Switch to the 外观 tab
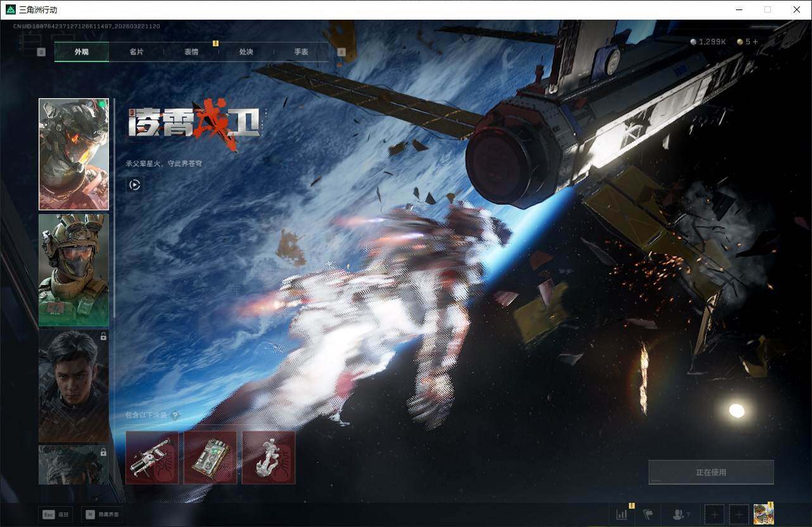812x527 pixels. [x=82, y=52]
